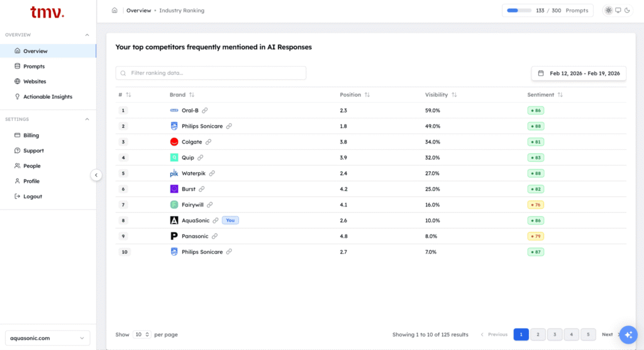Click the home icon in breadcrumb
Screen dimensions: 644x350
(x=114, y=10)
